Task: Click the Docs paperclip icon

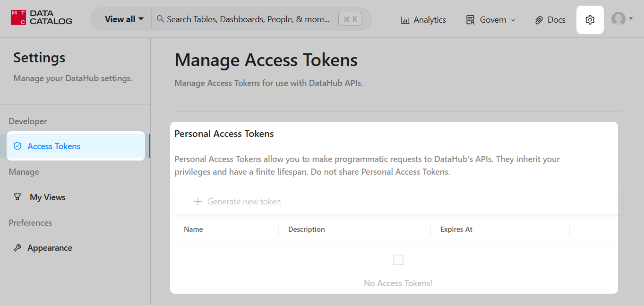Action: point(539,20)
